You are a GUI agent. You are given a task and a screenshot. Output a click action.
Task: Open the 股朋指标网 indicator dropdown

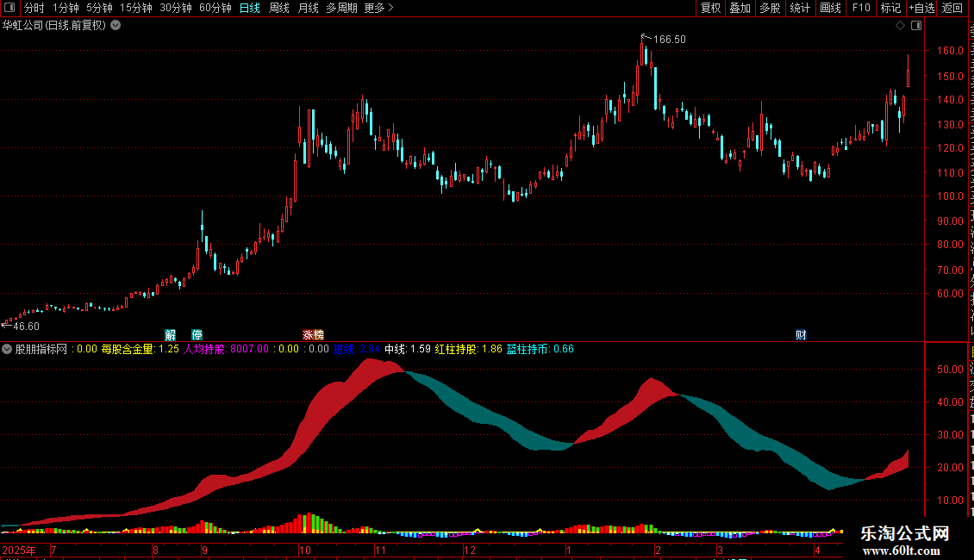[7, 349]
